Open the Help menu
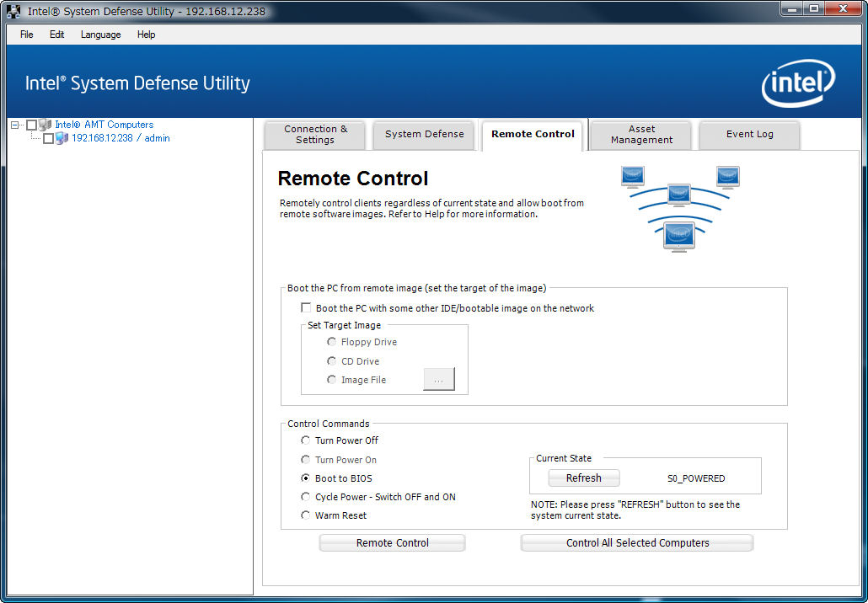Screen dimensions: 868x603 click(x=146, y=35)
